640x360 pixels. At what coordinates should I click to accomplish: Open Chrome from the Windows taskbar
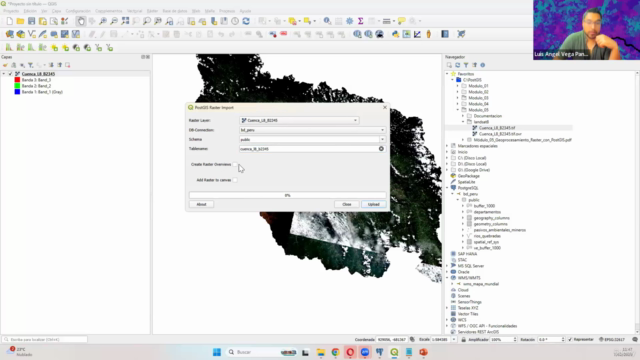[336, 352]
